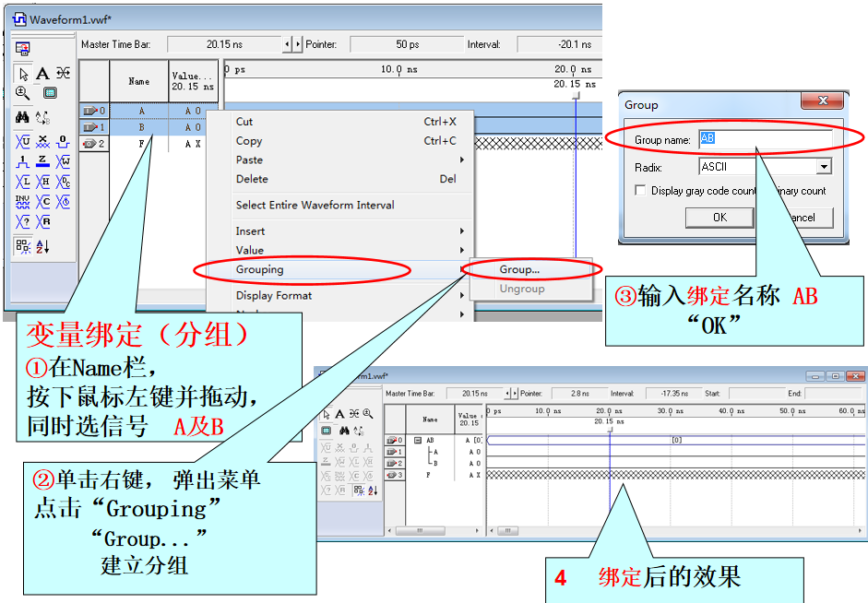Select child signal B under AB group
Viewport: 868px width, 603px height.
[435, 463]
